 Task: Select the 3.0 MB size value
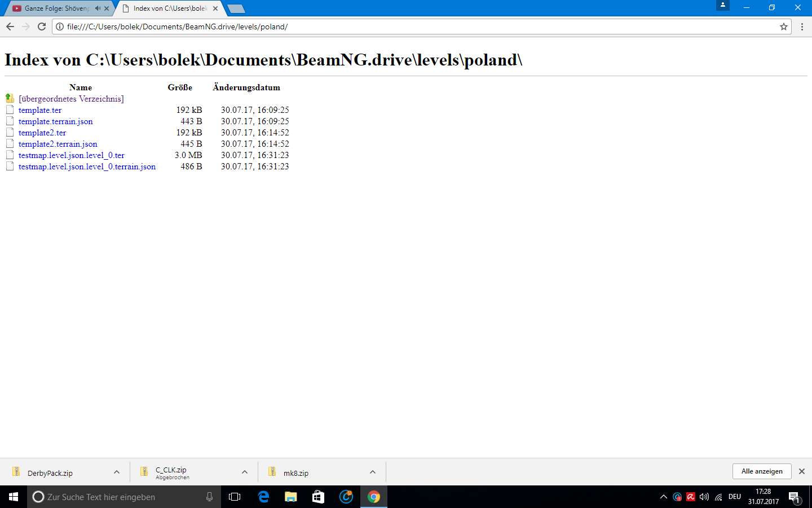coord(188,155)
